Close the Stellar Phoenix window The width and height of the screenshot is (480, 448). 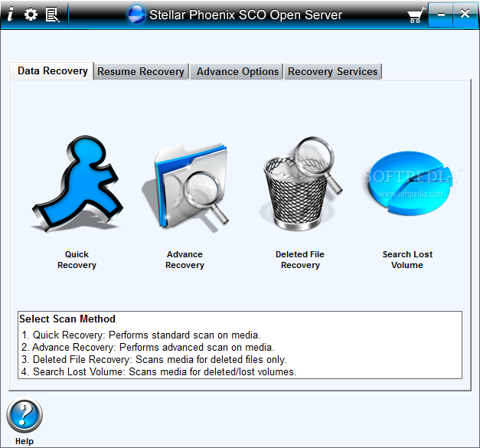[465, 14]
